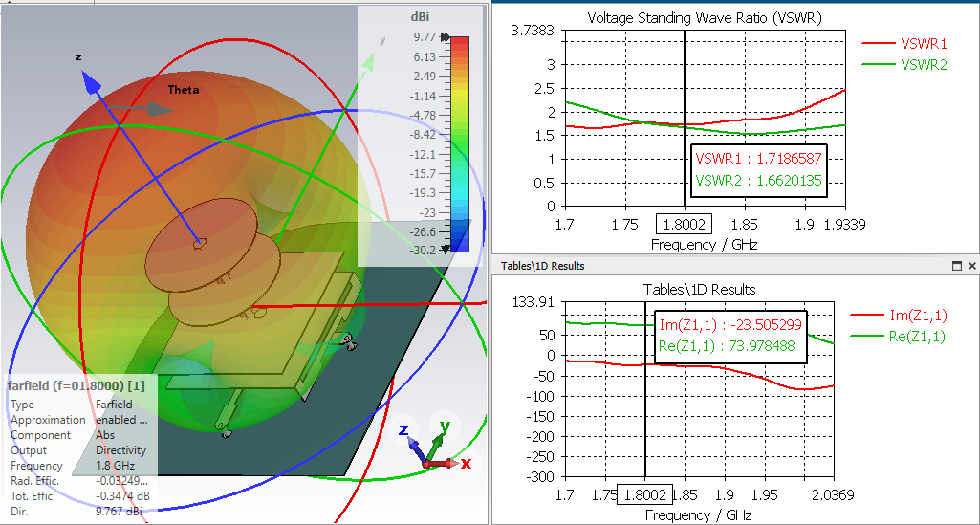Click the 2.0369 x-axis end value on impedance plot

click(x=833, y=495)
